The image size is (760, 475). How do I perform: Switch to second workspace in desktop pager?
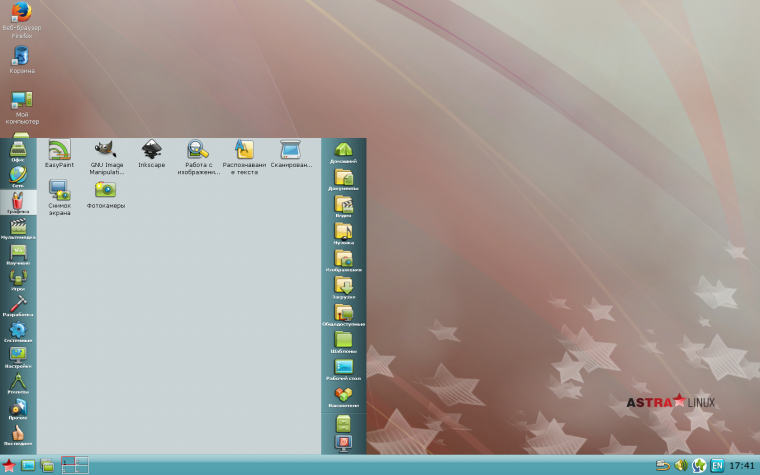(81, 461)
